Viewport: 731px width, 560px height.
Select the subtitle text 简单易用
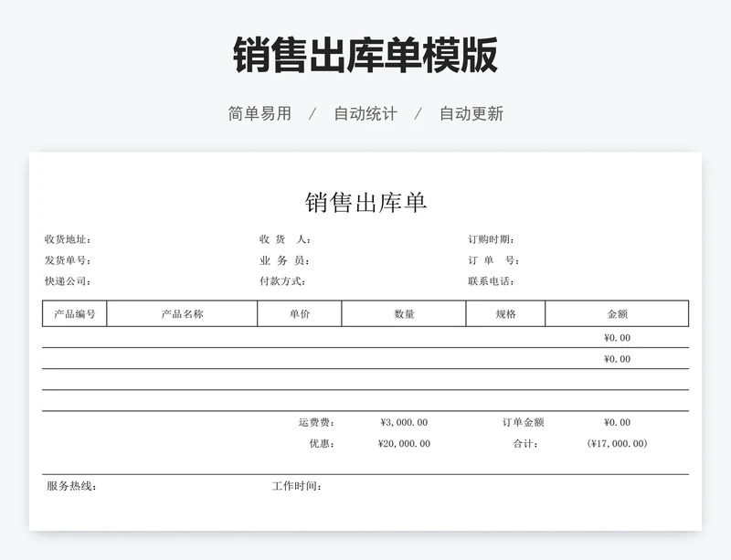(260, 113)
